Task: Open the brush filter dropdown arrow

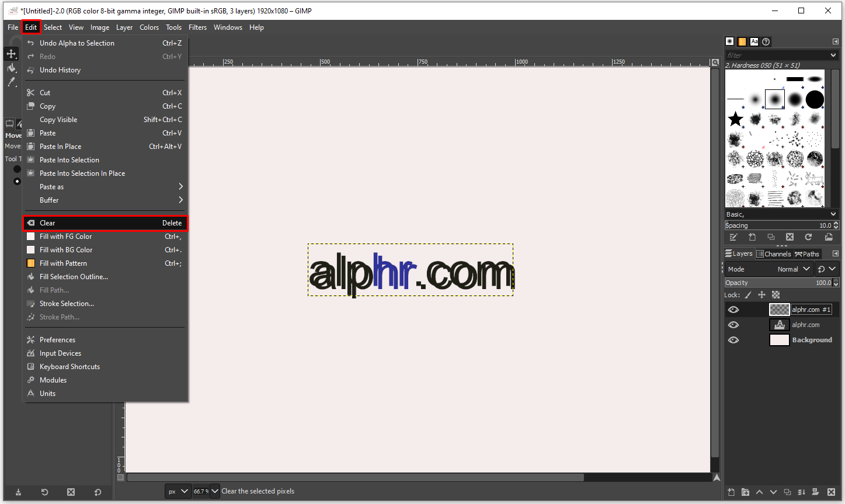Action: [x=833, y=55]
